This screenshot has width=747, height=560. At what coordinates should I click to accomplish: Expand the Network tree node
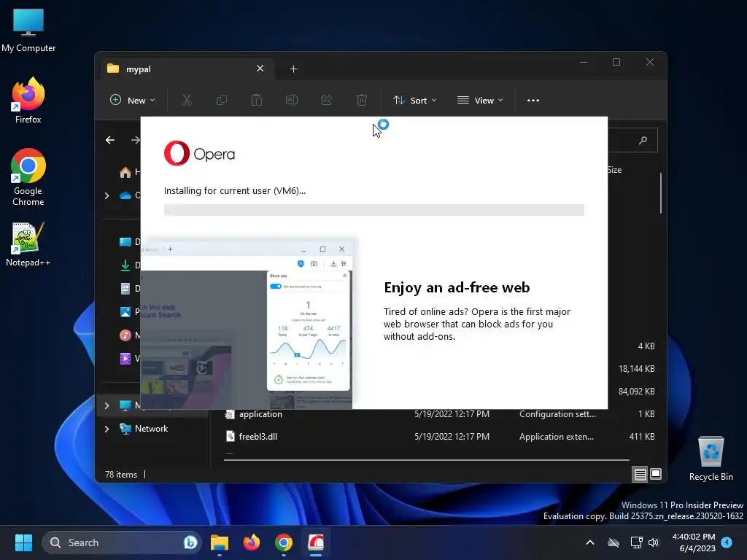[107, 429]
